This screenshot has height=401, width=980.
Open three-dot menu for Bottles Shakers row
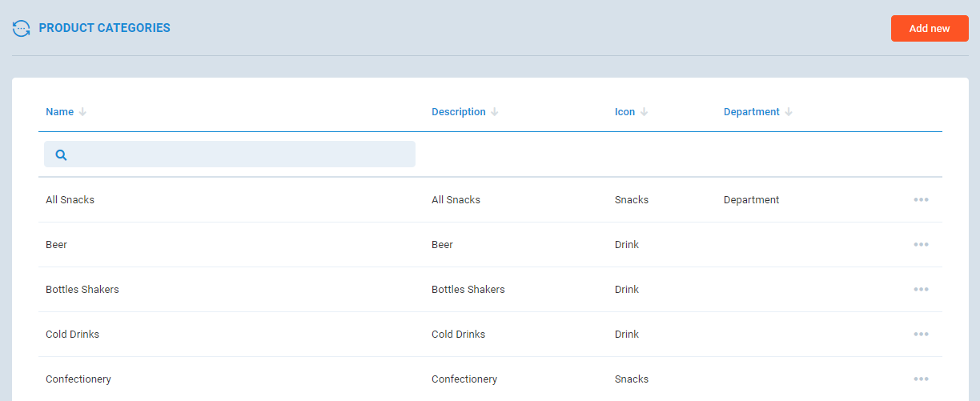921,290
